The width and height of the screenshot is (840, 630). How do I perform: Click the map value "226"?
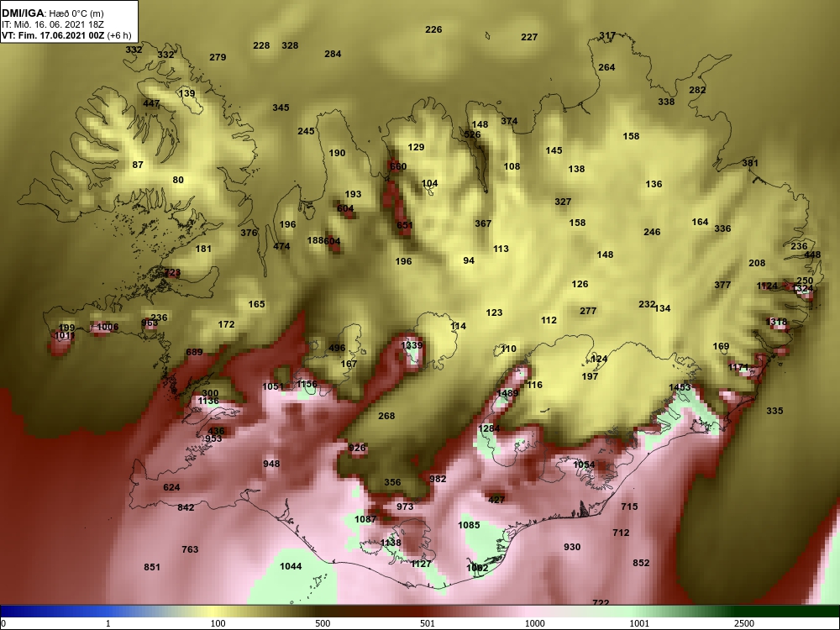pos(433,29)
